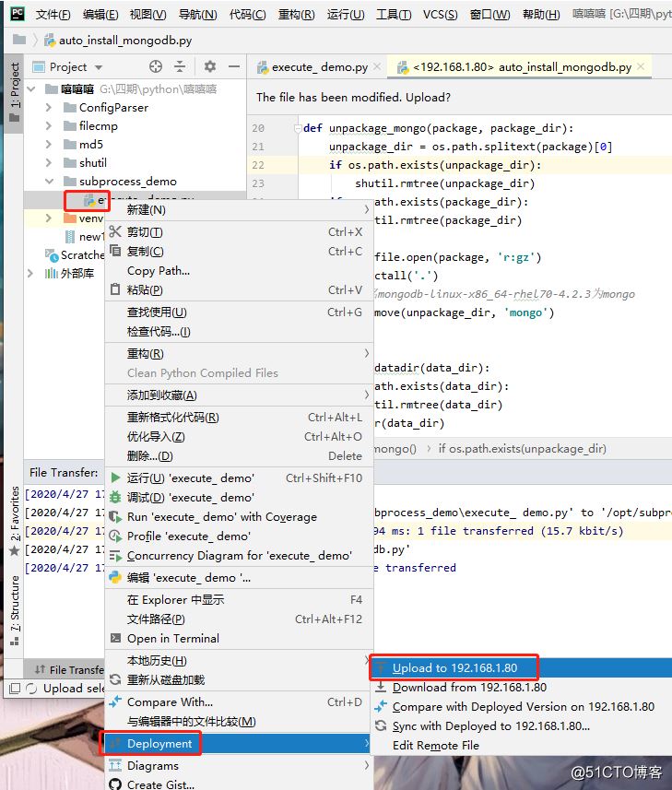Open the Project view dropdown

(x=99, y=67)
